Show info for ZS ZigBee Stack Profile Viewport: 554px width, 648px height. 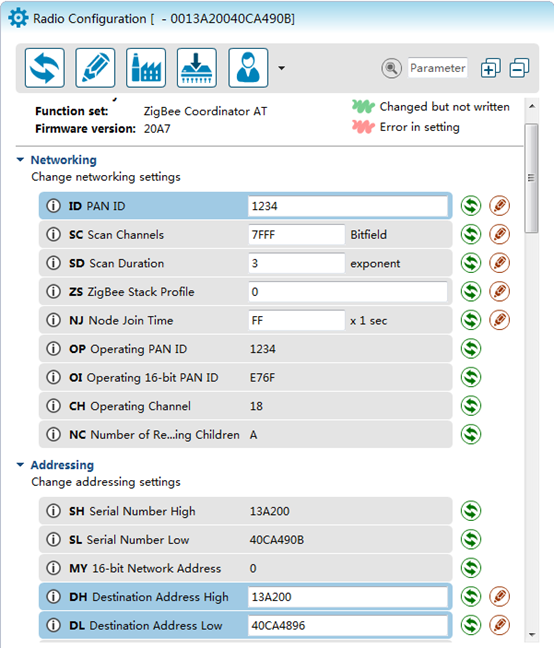click(x=53, y=291)
